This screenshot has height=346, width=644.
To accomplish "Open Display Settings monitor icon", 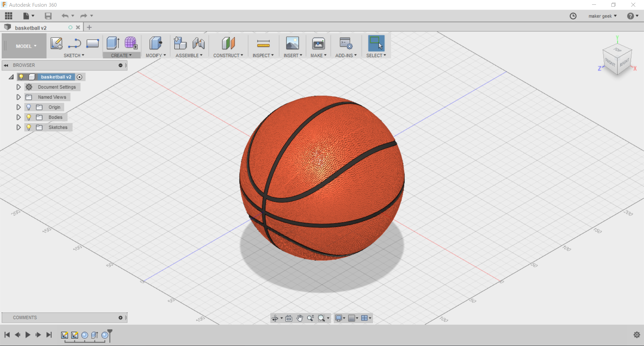I will pyautogui.click(x=339, y=318).
